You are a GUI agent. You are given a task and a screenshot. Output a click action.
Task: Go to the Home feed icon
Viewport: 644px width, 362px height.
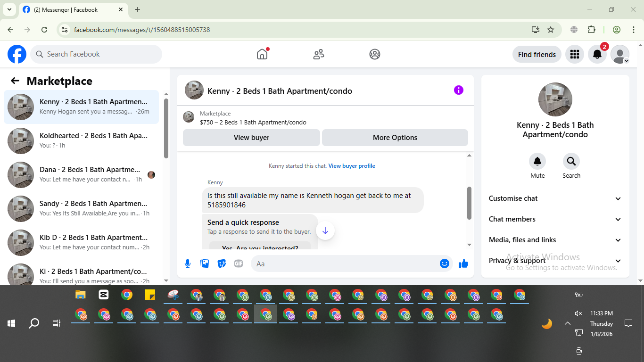click(262, 54)
